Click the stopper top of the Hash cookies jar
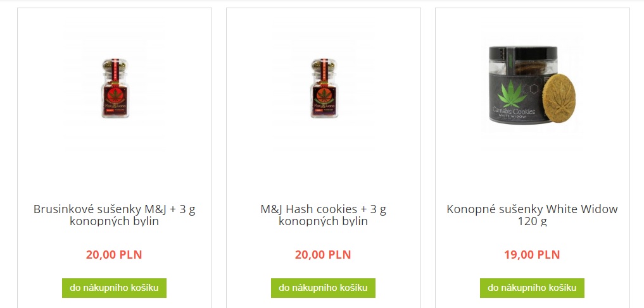644x308 pixels. (x=324, y=65)
